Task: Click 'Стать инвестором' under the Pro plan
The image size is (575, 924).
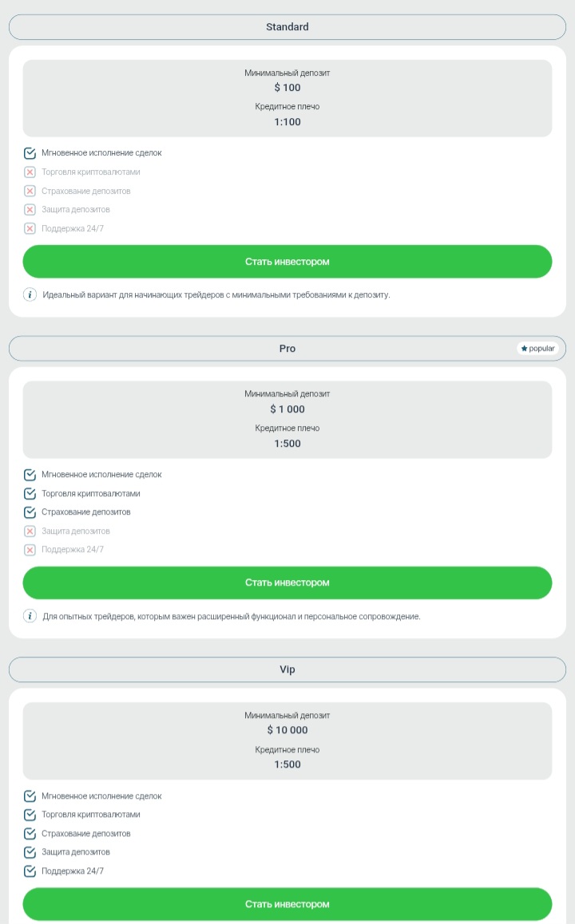Action: click(287, 582)
